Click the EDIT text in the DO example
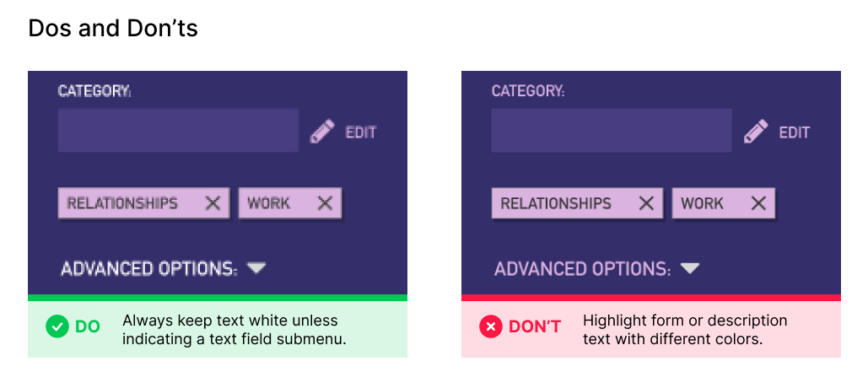 point(361,132)
